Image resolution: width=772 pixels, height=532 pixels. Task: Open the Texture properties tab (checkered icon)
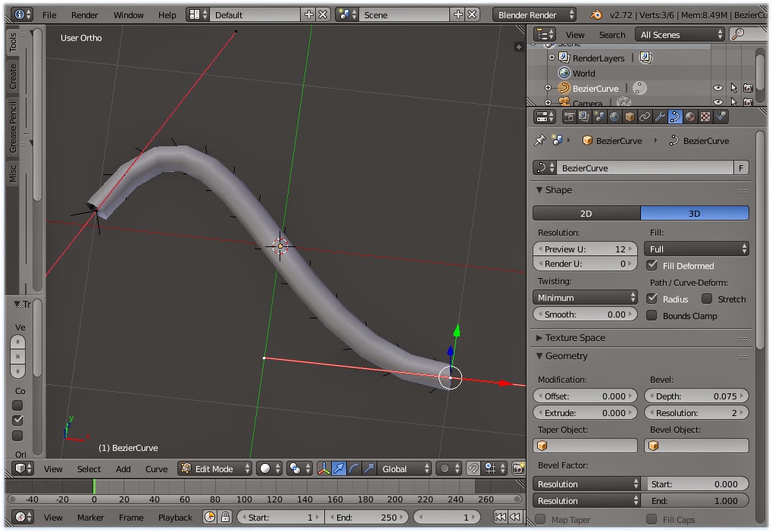click(705, 116)
